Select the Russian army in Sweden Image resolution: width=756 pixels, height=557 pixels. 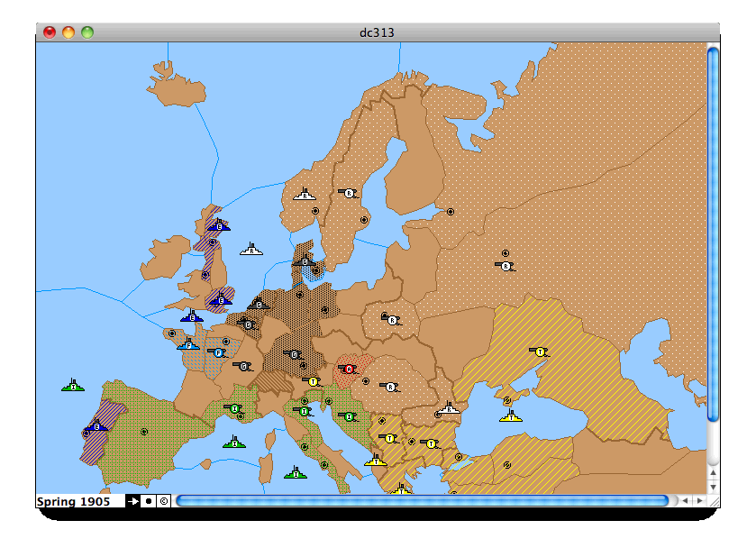(349, 194)
